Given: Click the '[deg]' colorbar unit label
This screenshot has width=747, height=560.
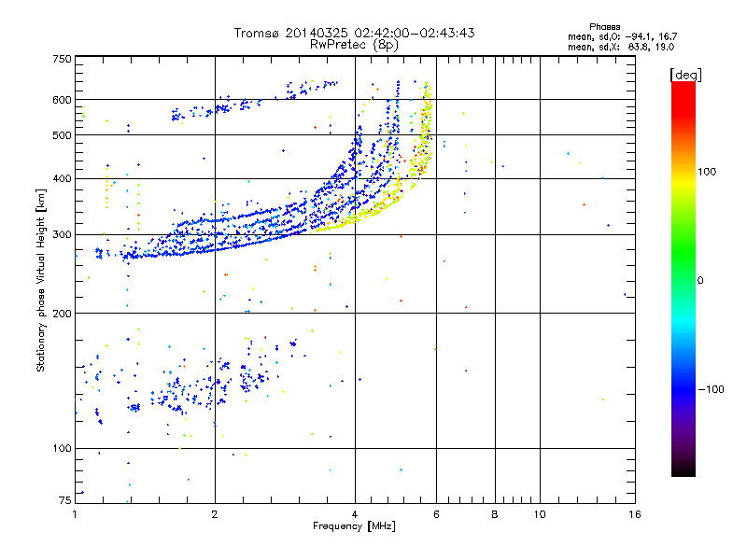Looking at the screenshot, I should [x=686, y=75].
